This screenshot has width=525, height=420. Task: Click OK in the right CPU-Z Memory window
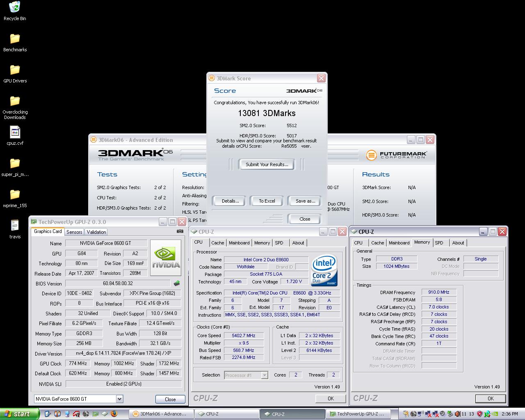(491, 398)
